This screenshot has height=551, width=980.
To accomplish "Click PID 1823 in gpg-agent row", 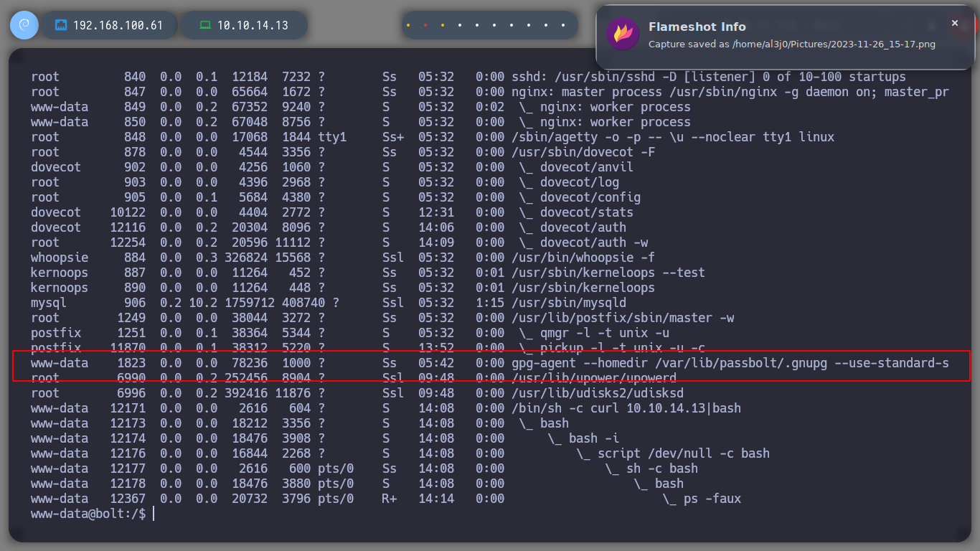I will [x=131, y=363].
